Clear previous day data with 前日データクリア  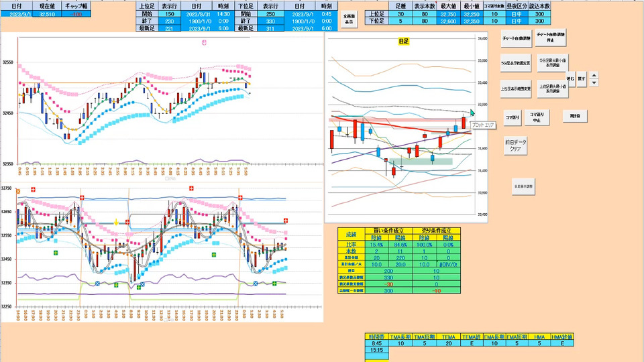point(515,145)
